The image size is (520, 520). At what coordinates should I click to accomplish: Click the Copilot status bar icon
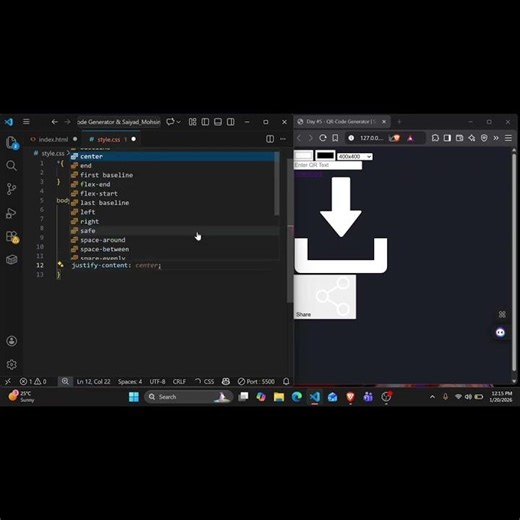226,381
